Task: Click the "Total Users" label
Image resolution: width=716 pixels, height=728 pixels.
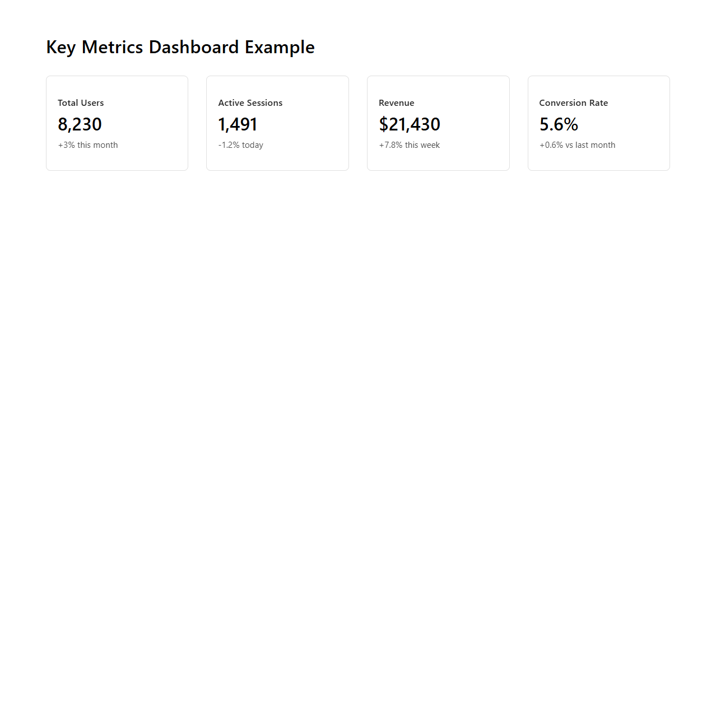Action: (x=81, y=103)
